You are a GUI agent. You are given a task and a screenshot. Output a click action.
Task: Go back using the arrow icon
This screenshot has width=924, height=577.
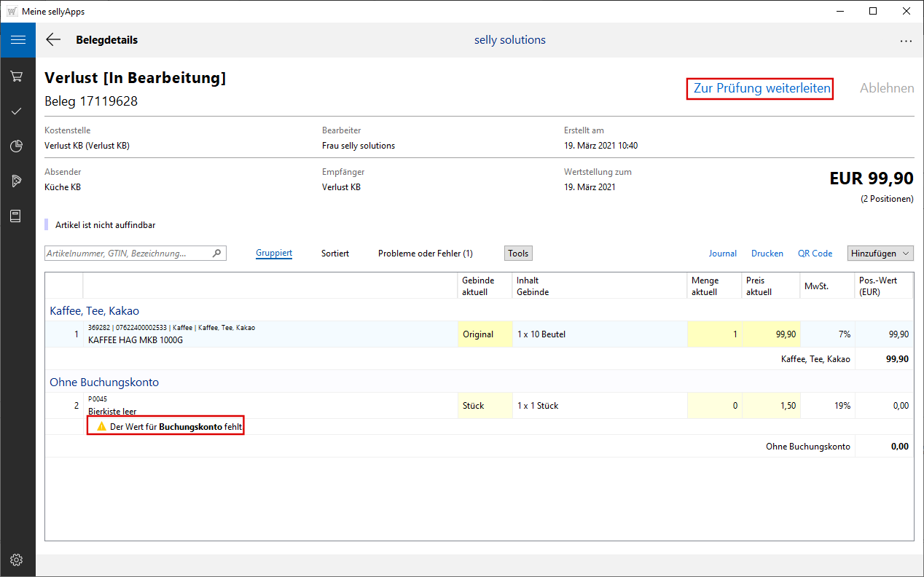[53, 40]
